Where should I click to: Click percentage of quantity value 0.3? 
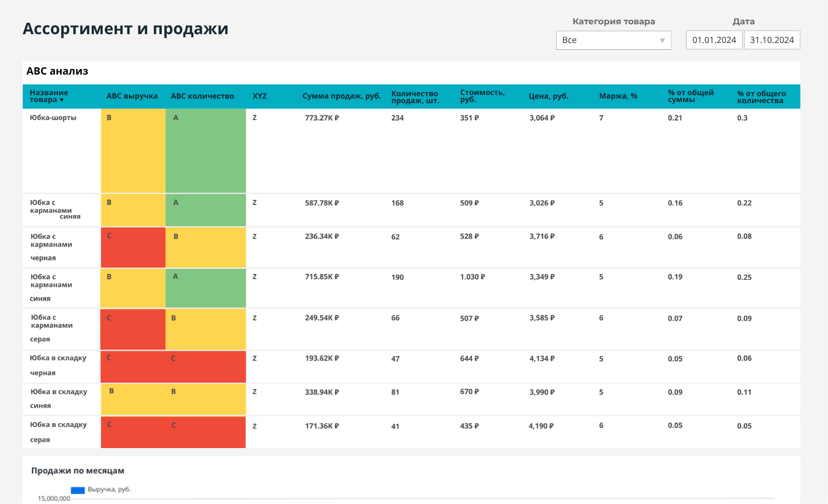pos(743,118)
